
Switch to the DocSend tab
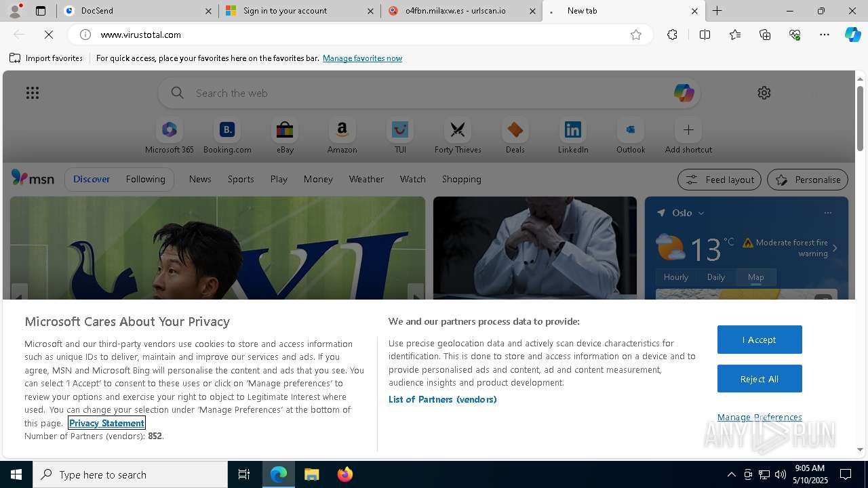138,11
